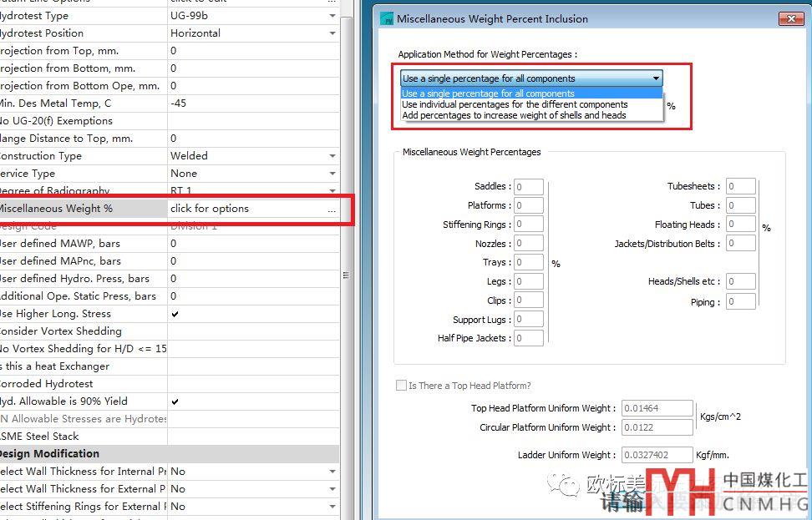Open the Degree of Radiography dropdown
Viewport: 812px width, 520px height.
(x=332, y=190)
